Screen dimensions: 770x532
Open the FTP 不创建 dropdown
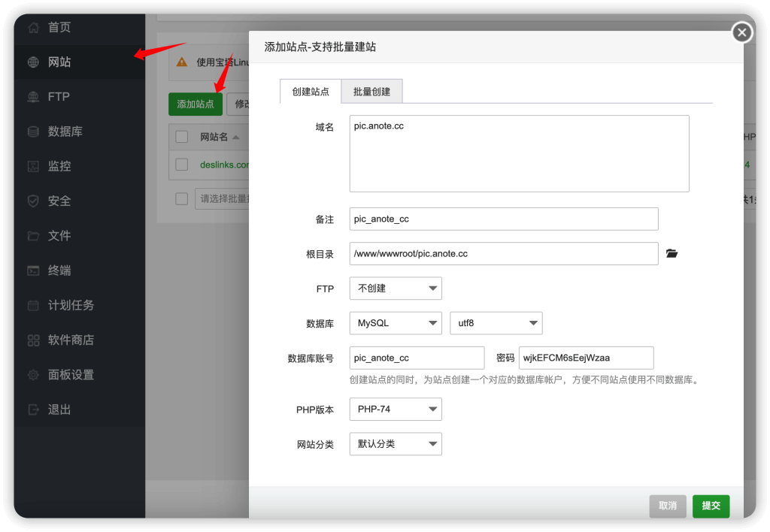(396, 288)
